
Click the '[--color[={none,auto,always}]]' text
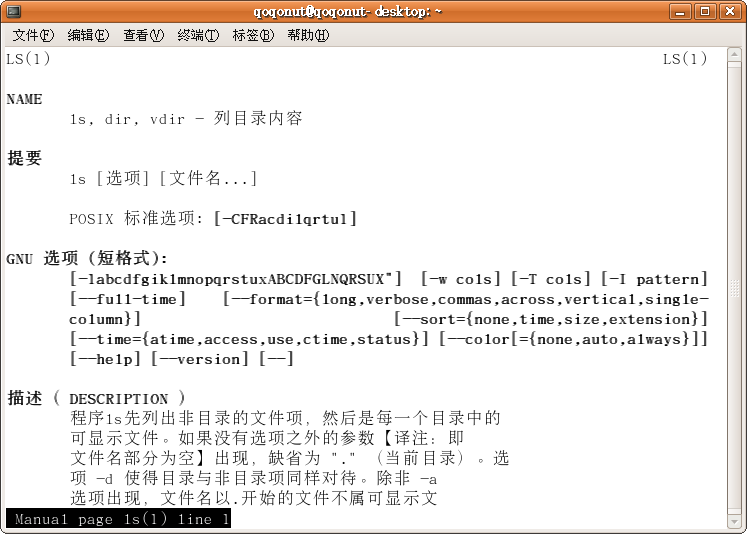coord(573,339)
